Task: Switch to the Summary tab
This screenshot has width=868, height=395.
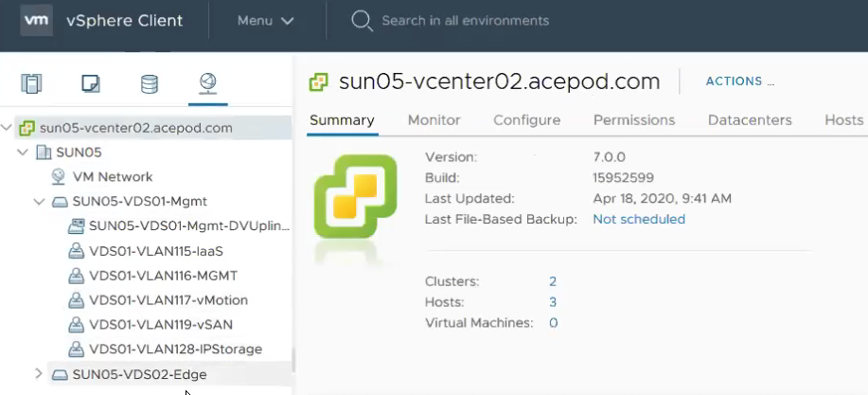Action: [342, 120]
